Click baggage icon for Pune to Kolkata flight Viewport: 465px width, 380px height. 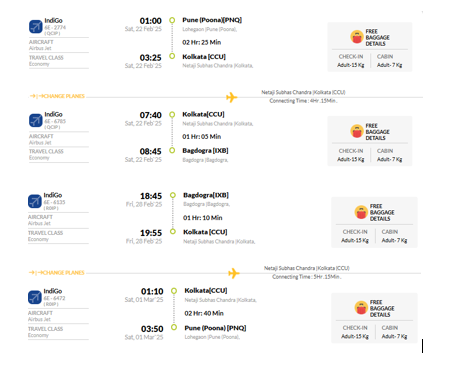tap(357, 37)
